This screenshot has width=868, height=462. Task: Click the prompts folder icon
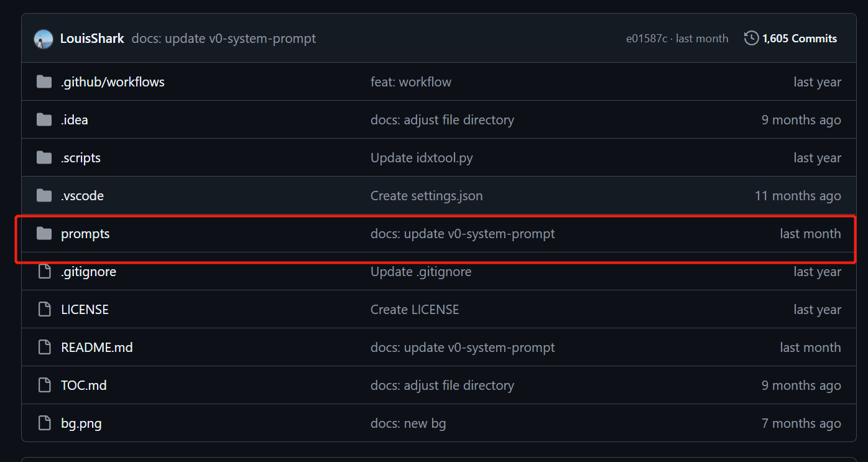tap(44, 234)
